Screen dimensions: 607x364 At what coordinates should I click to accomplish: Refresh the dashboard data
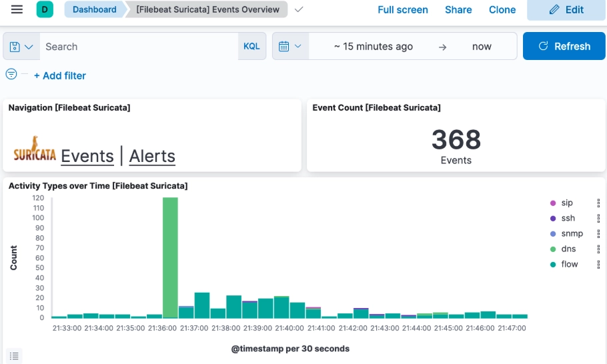(564, 47)
